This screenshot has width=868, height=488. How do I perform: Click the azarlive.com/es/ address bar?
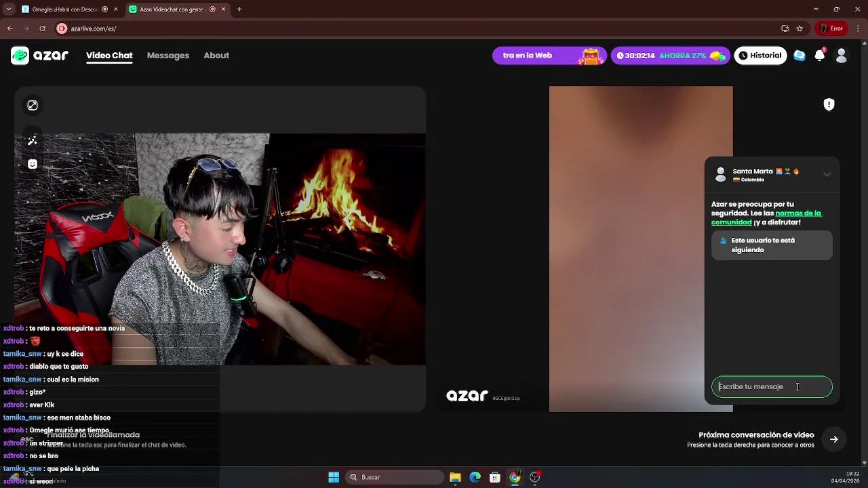[x=420, y=28]
